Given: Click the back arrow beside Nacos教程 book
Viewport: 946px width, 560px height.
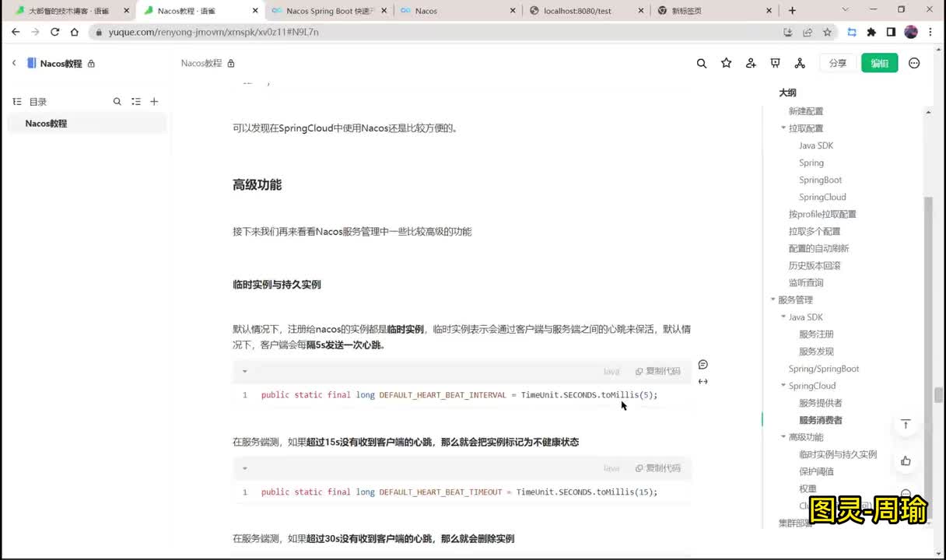Looking at the screenshot, I should tap(13, 63).
